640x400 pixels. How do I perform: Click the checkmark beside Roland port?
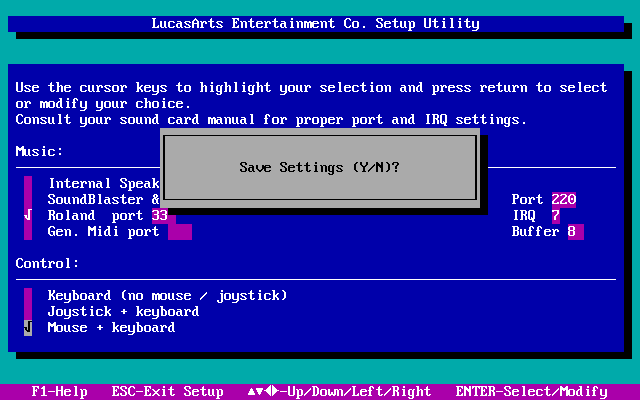[x=28, y=216]
